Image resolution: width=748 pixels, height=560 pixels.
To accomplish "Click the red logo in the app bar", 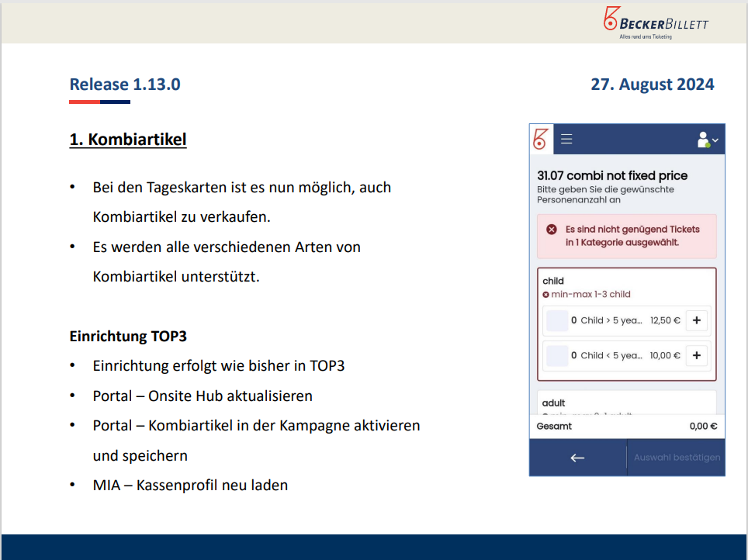I will [541, 140].
